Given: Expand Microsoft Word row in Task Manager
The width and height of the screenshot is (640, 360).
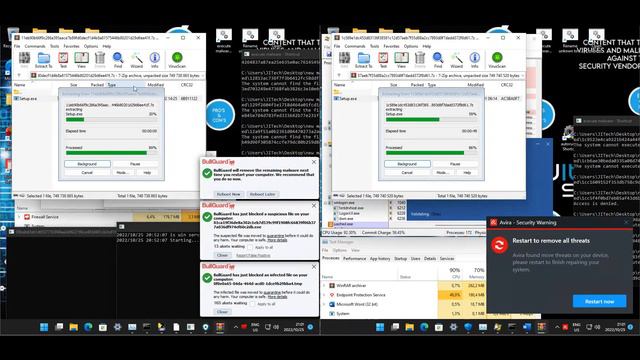Looking at the screenshot, I should point(324,304).
